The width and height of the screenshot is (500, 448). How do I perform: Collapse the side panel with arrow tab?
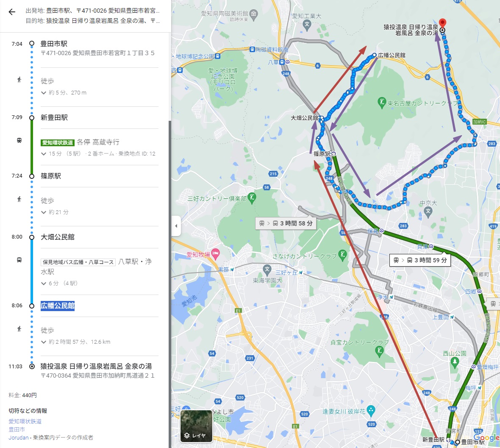coord(176,226)
